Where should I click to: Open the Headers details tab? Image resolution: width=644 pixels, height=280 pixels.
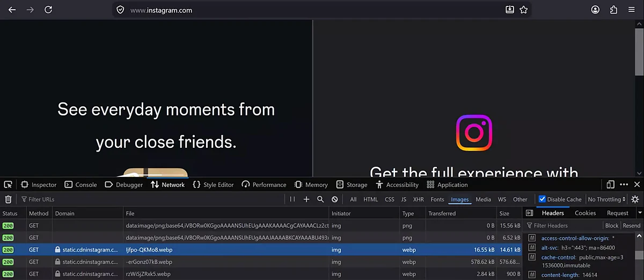click(x=553, y=213)
